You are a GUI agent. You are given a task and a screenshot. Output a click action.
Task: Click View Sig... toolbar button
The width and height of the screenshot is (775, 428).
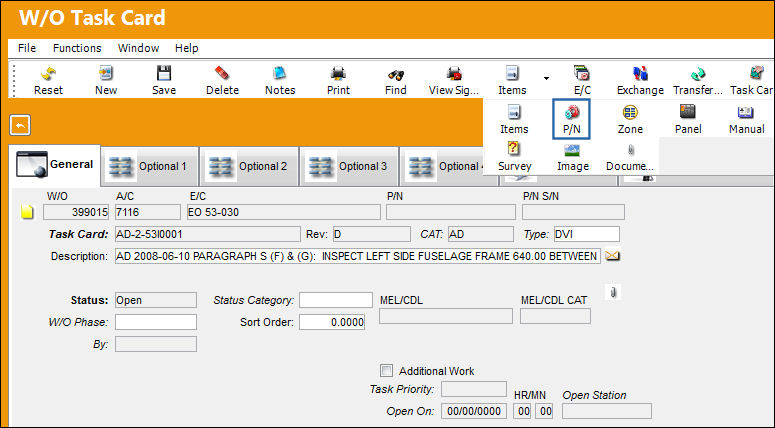(x=454, y=80)
